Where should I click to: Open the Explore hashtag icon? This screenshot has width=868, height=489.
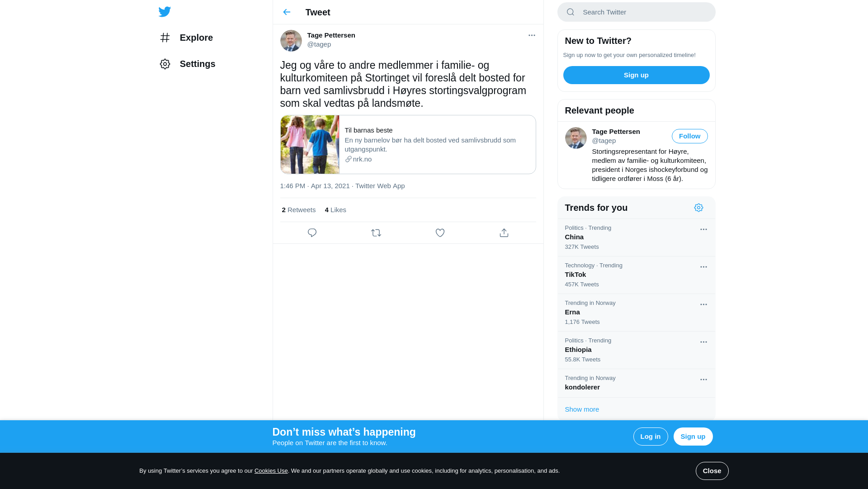(x=165, y=38)
